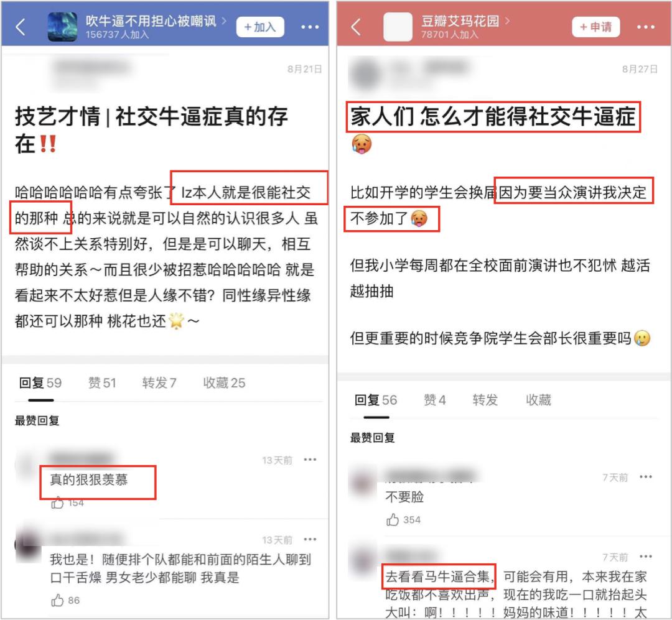Open the 赞 4 tab on right post
Image resolution: width=672 pixels, height=620 pixels.
(434, 400)
